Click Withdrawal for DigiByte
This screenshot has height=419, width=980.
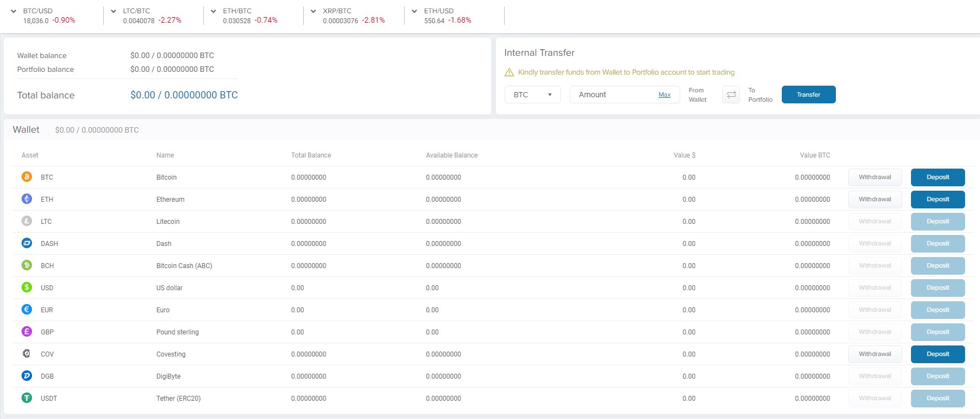point(875,376)
